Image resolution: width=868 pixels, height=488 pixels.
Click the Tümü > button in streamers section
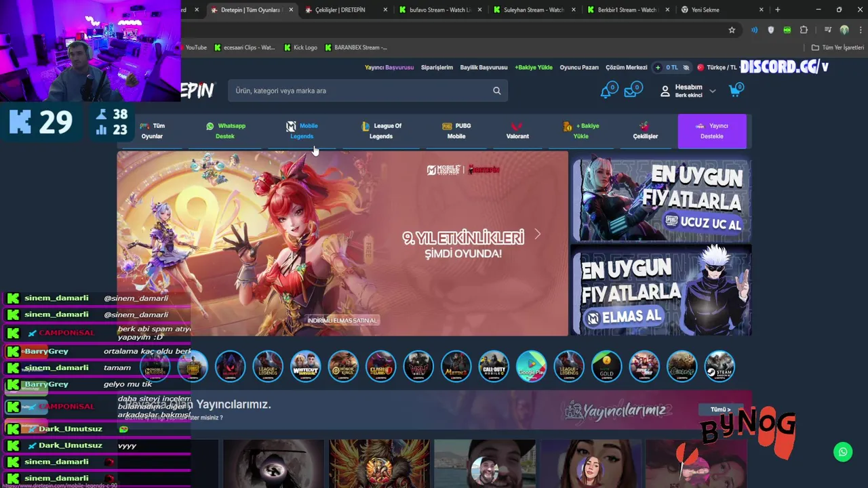pyautogui.click(x=721, y=409)
